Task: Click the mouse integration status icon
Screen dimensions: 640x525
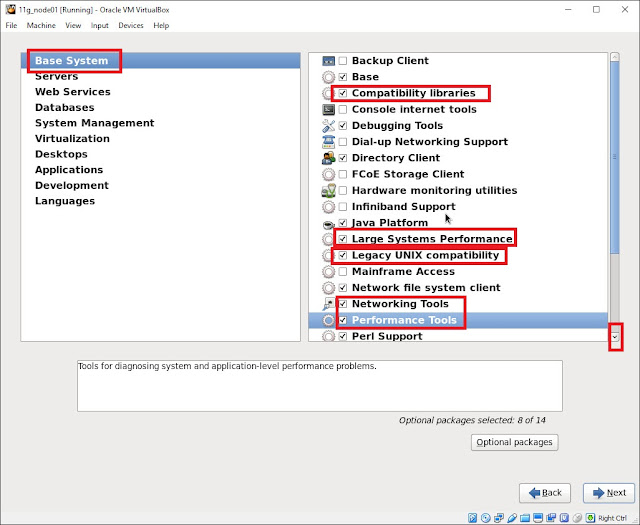Action: pyautogui.click(x=577, y=518)
